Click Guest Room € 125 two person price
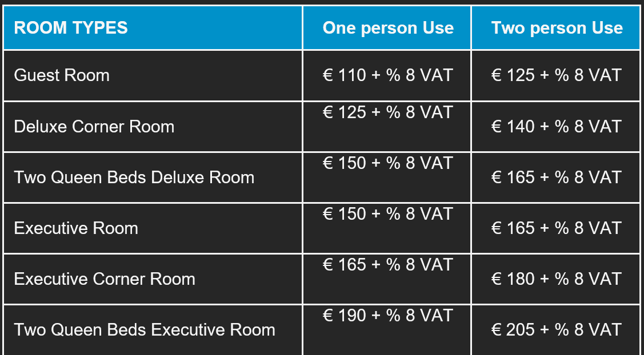Image resolution: width=644 pixels, height=355 pixels. click(556, 75)
